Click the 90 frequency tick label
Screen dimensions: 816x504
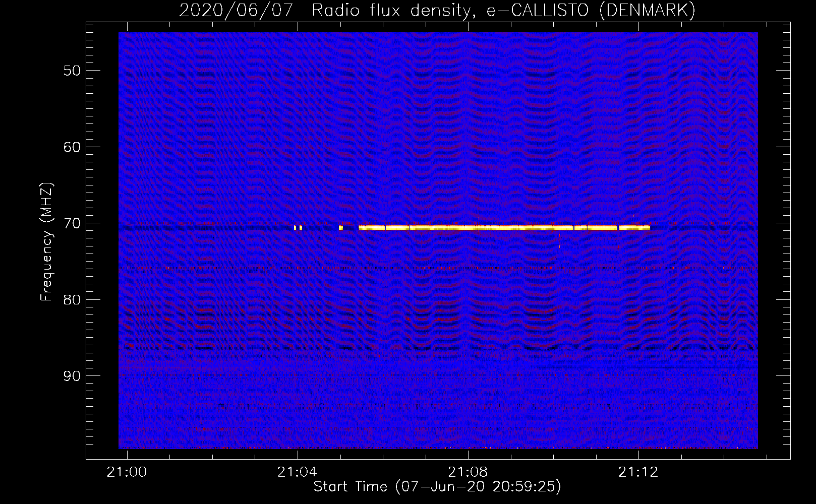(x=72, y=376)
